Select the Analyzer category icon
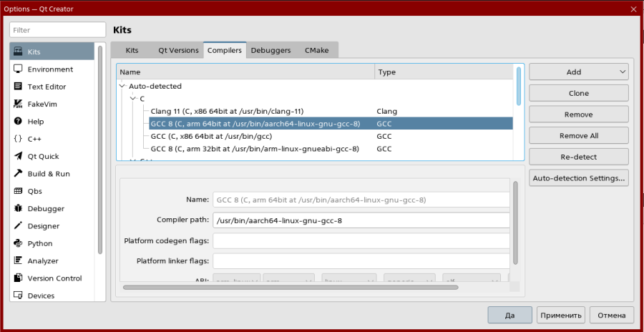Viewport: 644px width, 332px height. 18,261
